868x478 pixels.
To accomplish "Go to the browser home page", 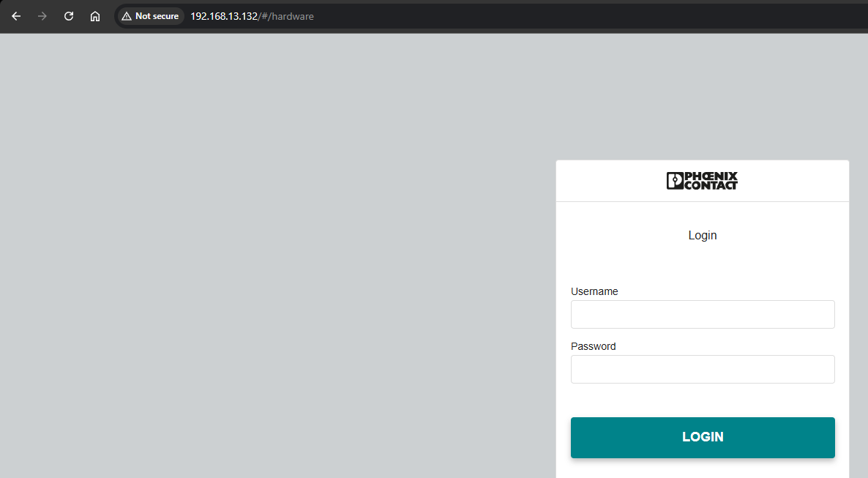I will coord(95,16).
